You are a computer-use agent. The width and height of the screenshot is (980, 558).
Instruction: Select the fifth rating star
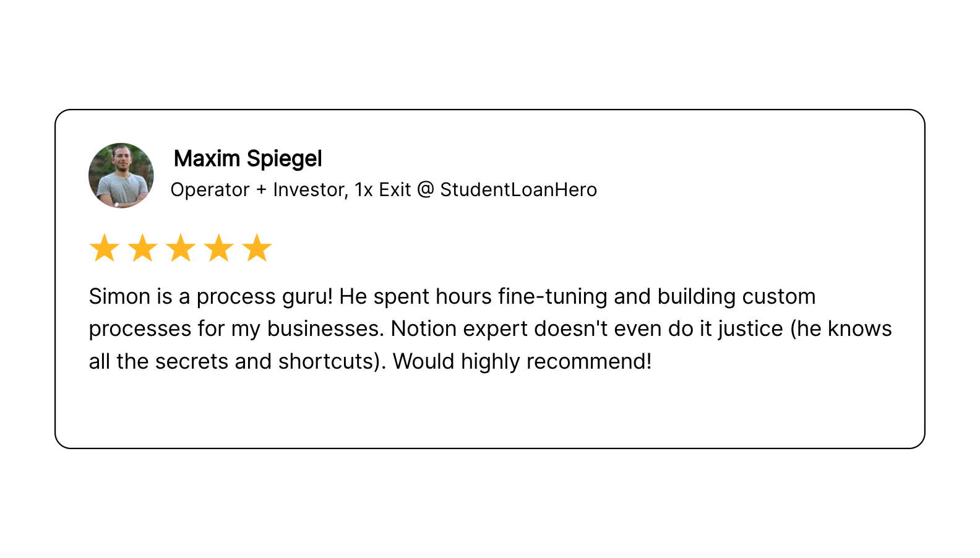(x=257, y=248)
